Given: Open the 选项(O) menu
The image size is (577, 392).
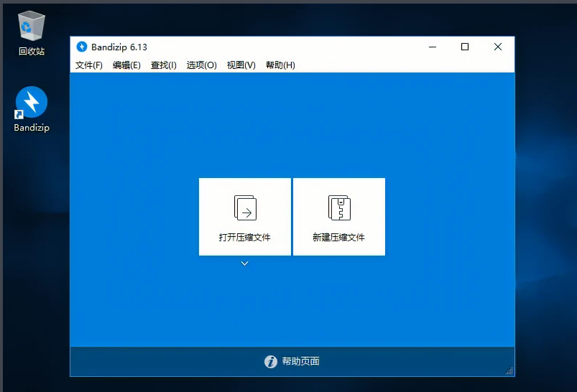Looking at the screenshot, I should pyautogui.click(x=201, y=65).
